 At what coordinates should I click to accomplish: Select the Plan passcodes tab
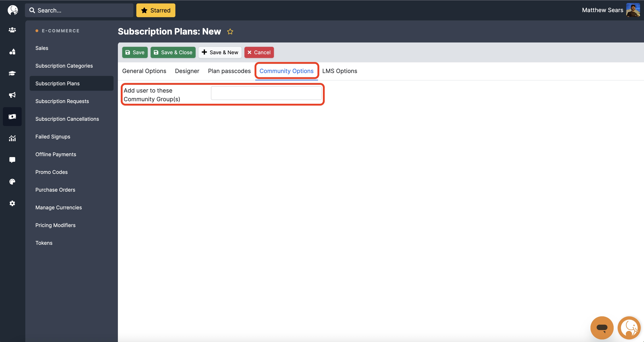point(229,71)
